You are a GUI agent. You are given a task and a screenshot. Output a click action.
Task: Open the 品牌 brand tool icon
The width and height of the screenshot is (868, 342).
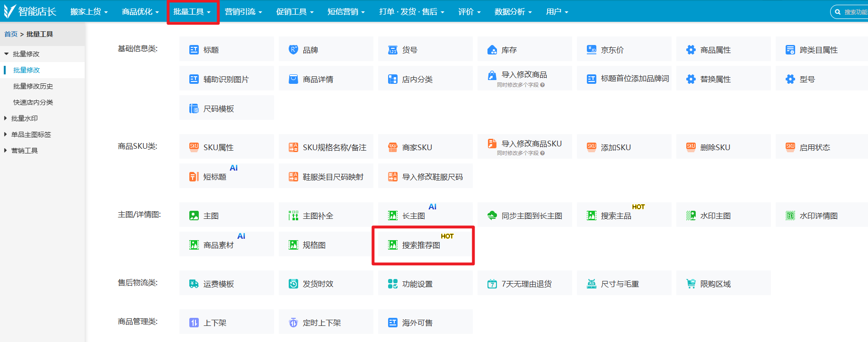tap(293, 50)
